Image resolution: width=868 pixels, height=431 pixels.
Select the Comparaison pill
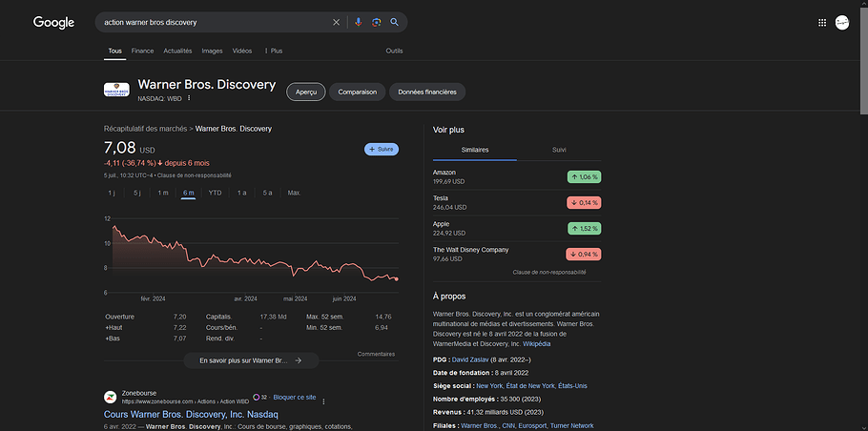(x=357, y=92)
